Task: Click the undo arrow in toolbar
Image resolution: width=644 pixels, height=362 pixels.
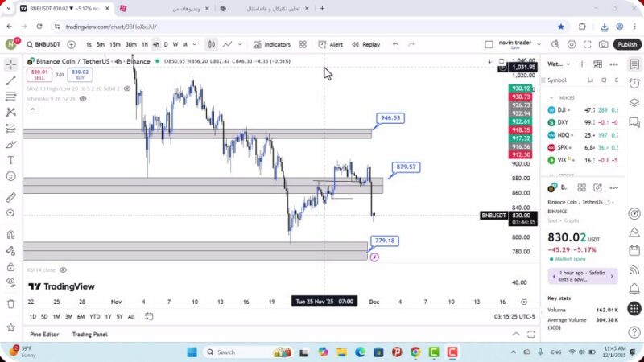Action: [395, 45]
